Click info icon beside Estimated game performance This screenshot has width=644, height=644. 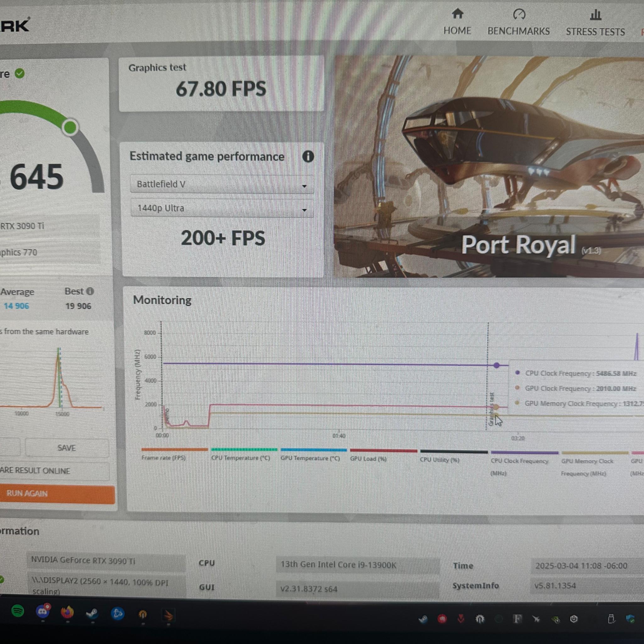tap(308, 156)
